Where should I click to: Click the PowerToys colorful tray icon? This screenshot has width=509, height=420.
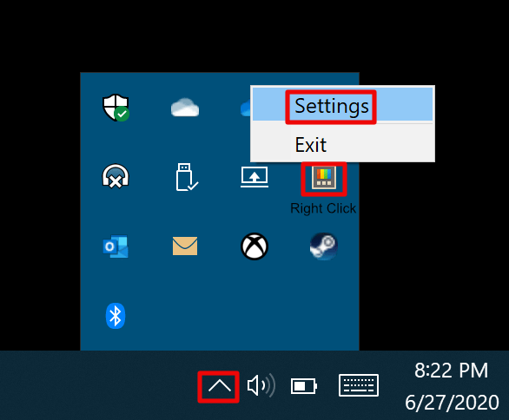pos(324,177)
